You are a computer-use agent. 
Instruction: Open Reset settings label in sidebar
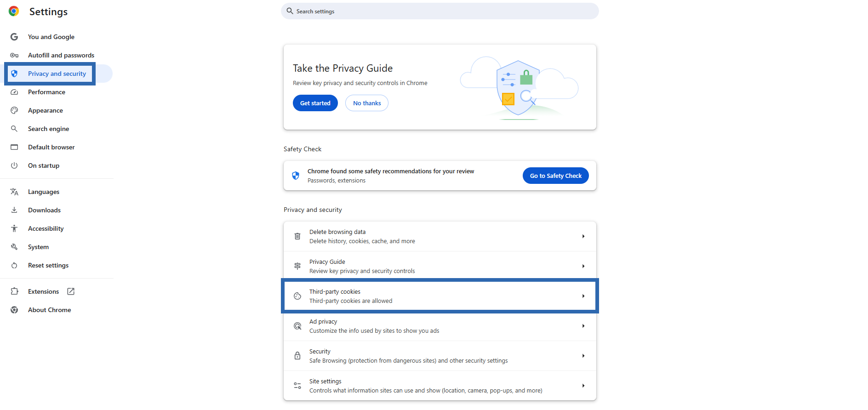coord(48,265)
